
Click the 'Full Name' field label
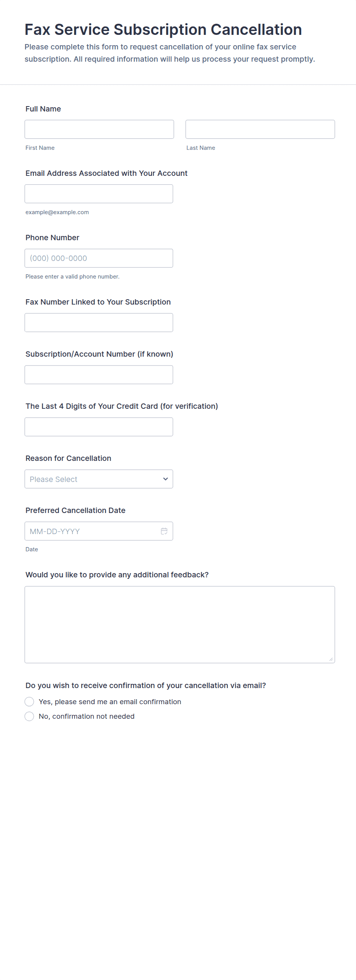point(43,109)
